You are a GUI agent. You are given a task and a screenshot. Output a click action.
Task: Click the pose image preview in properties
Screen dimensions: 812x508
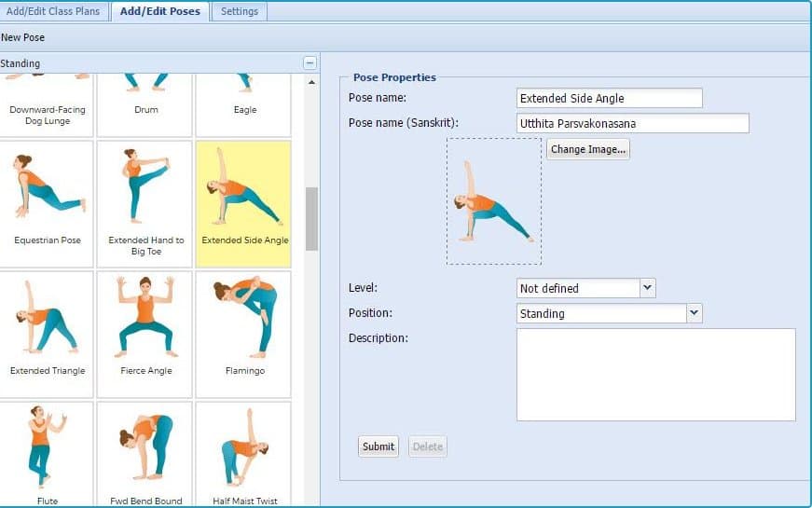point(494,201)
